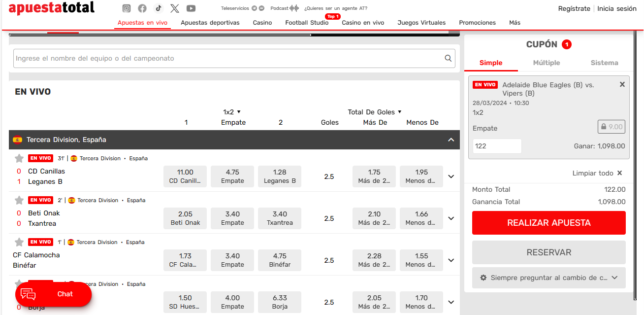Screen dimensions: 644x315
Task: Open the Siempre preguntar al cambio dropdown
Action: tap(548, 278)
